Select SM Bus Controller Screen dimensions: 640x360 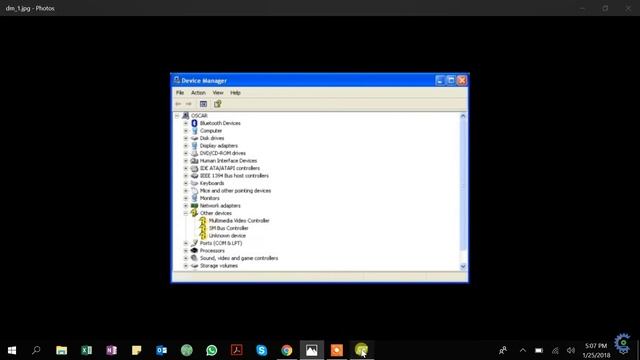point(229,228)
